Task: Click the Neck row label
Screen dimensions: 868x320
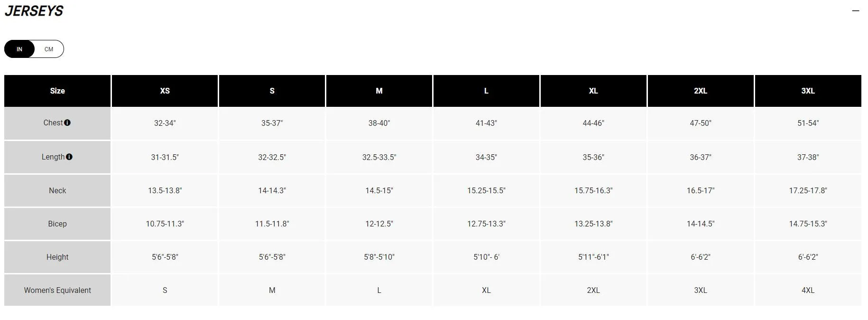Action: click(x=57, y=190)
